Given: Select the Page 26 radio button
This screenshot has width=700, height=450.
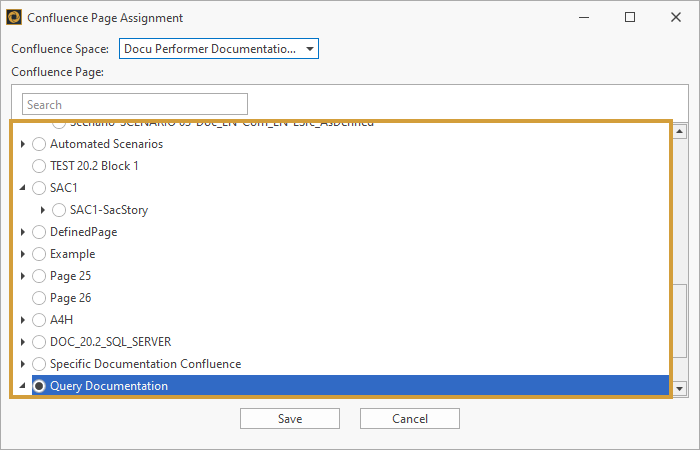Looking at the screenshot, I should click(x=40, y=298).
